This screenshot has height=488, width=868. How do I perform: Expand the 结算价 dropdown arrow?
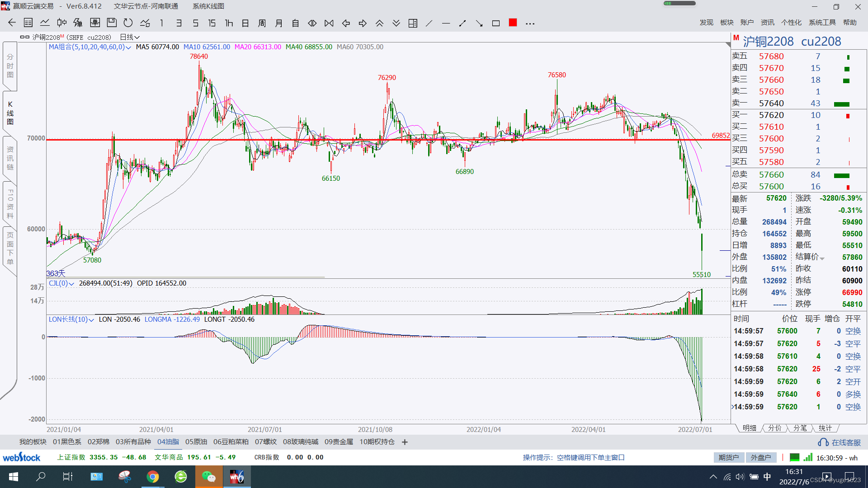click(822, 258)
